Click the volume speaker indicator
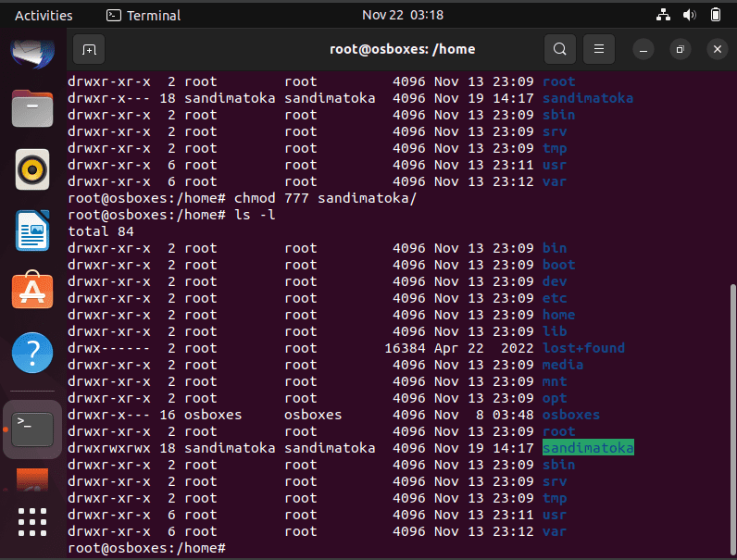737x560 pixels. tap(689, 15)
